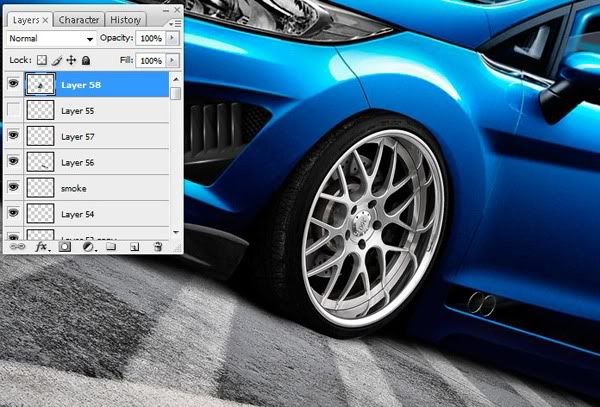Hide Layer 58 with its eye icon

point(13,83)
